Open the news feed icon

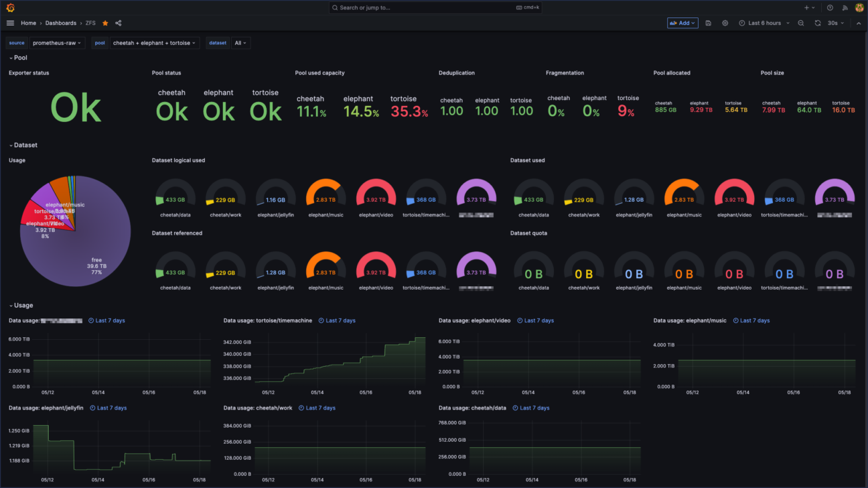[x=844, y=7]
